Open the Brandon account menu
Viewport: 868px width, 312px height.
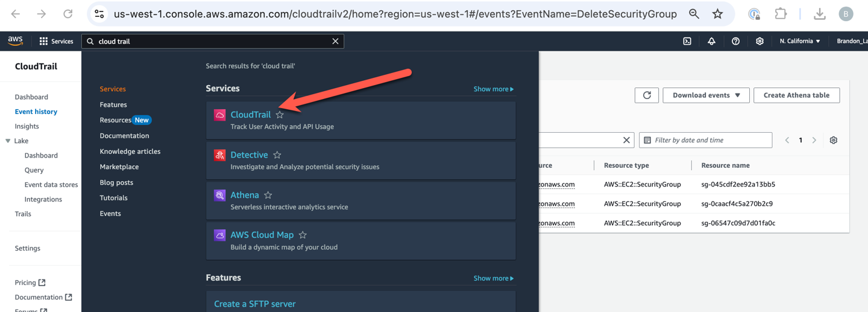coord(852,41)
